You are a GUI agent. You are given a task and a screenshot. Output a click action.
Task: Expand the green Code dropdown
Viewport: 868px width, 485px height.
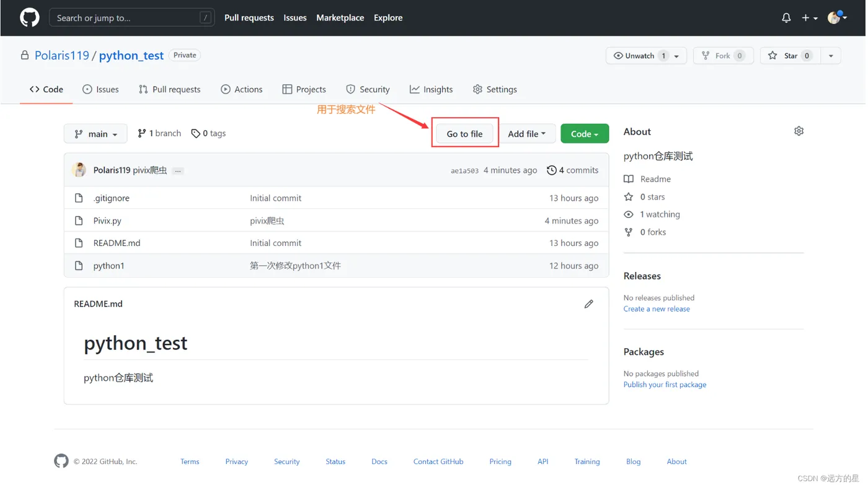coord(586,134)
